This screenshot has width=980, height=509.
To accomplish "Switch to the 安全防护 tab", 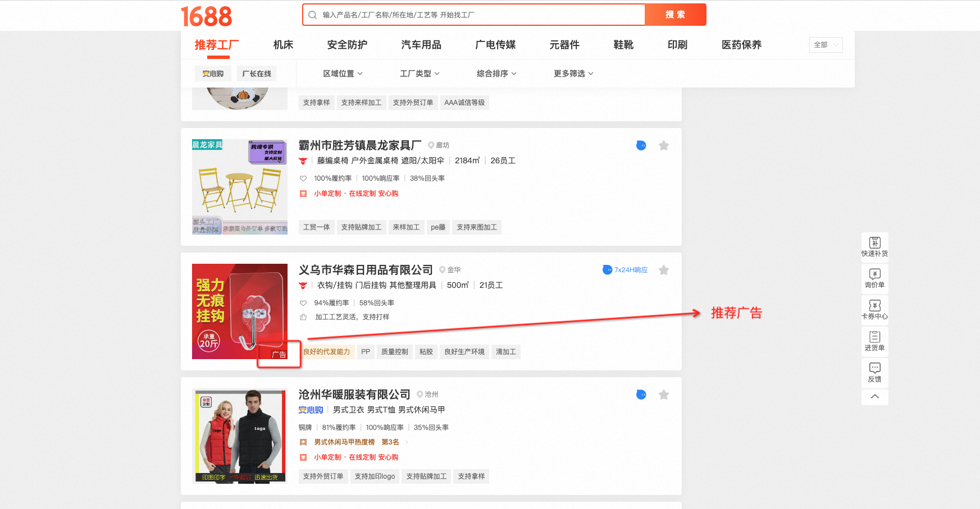I will click(347, 45).
